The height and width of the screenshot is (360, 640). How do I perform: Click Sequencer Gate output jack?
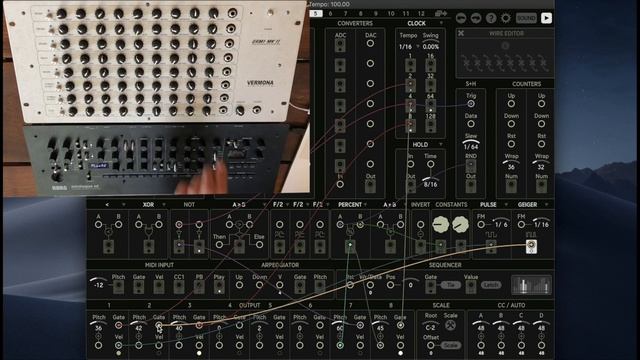tap(431, 287)
